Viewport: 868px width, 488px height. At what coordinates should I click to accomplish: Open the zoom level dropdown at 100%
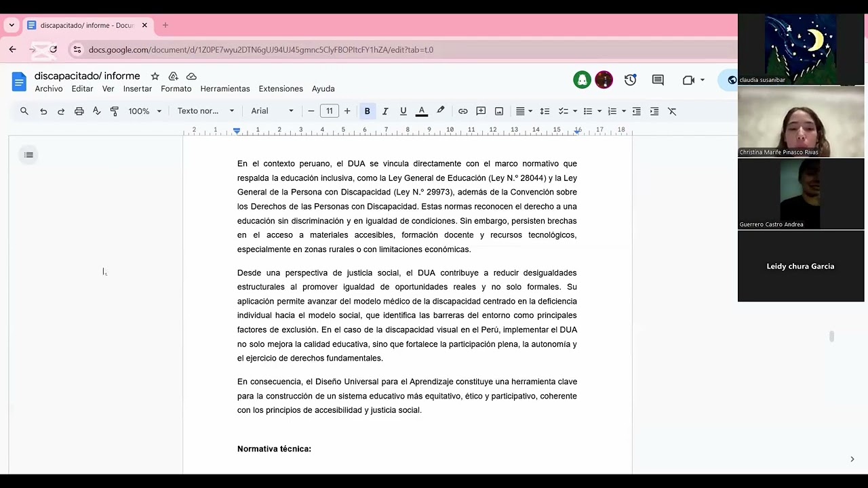[x=145, y=111]
